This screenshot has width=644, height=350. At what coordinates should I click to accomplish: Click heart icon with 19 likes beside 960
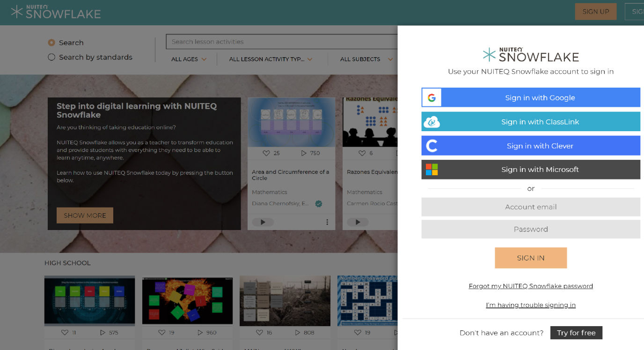(x=161, y=333)
